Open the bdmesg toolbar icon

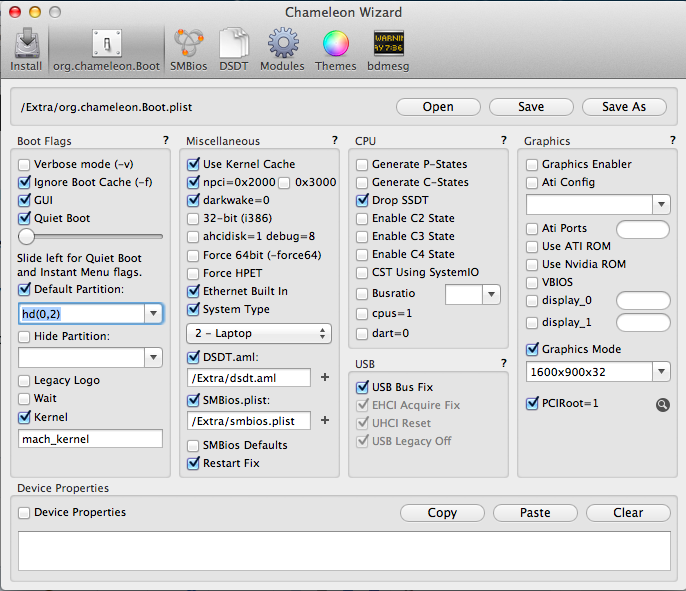389,49
